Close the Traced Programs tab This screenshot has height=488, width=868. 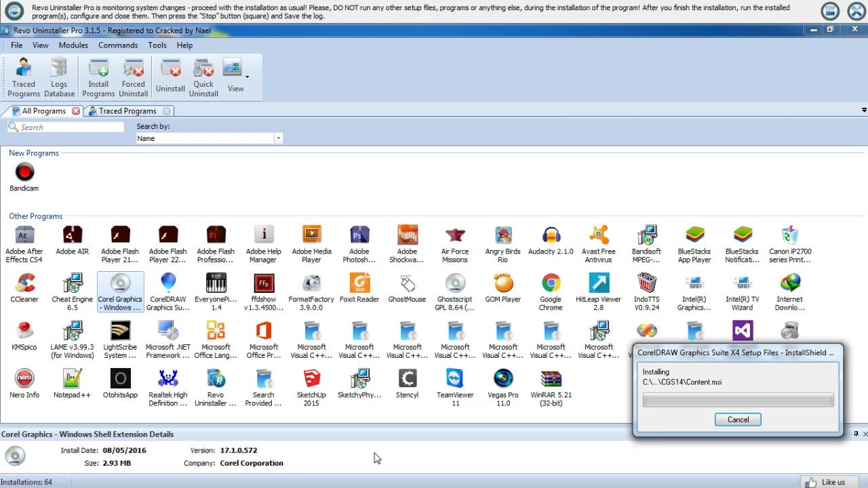[167, 111]
